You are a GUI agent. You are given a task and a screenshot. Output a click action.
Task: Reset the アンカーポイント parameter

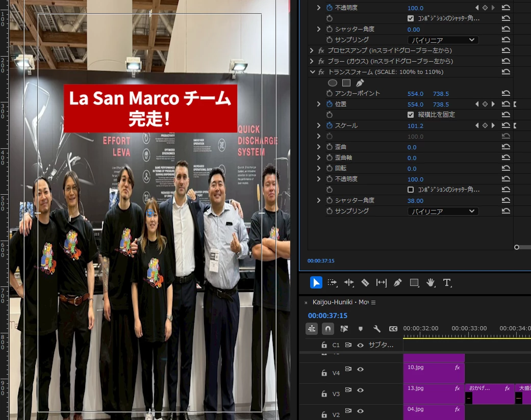tap(505, 93)
